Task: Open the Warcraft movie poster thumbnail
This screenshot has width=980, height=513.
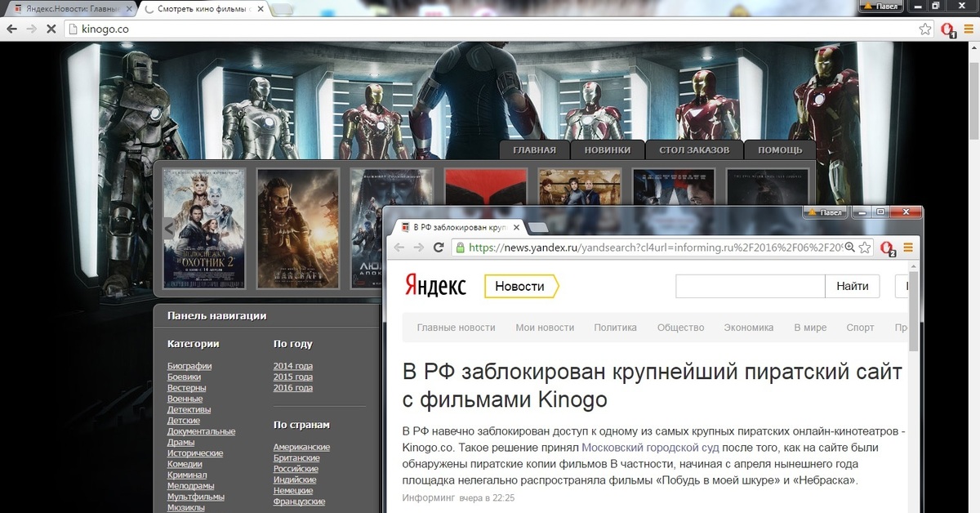Action: pyautogui.click(x=298, y=229)
